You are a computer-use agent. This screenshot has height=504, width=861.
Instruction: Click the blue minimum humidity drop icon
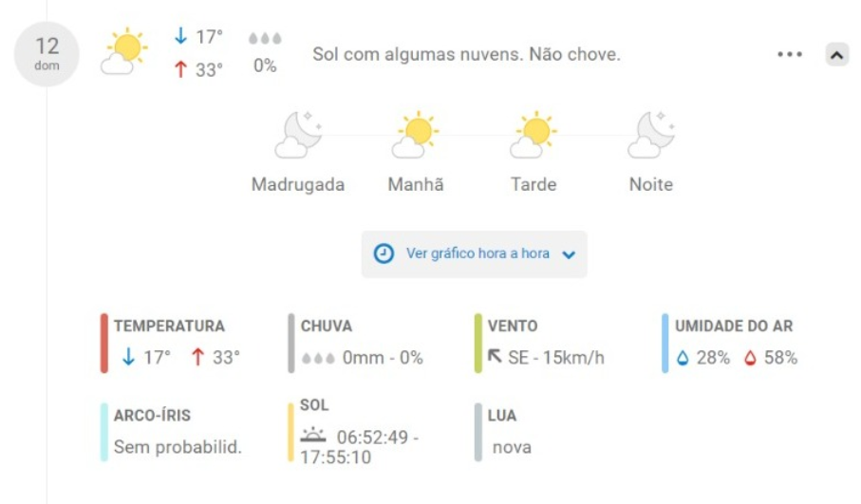pos(683,358)
